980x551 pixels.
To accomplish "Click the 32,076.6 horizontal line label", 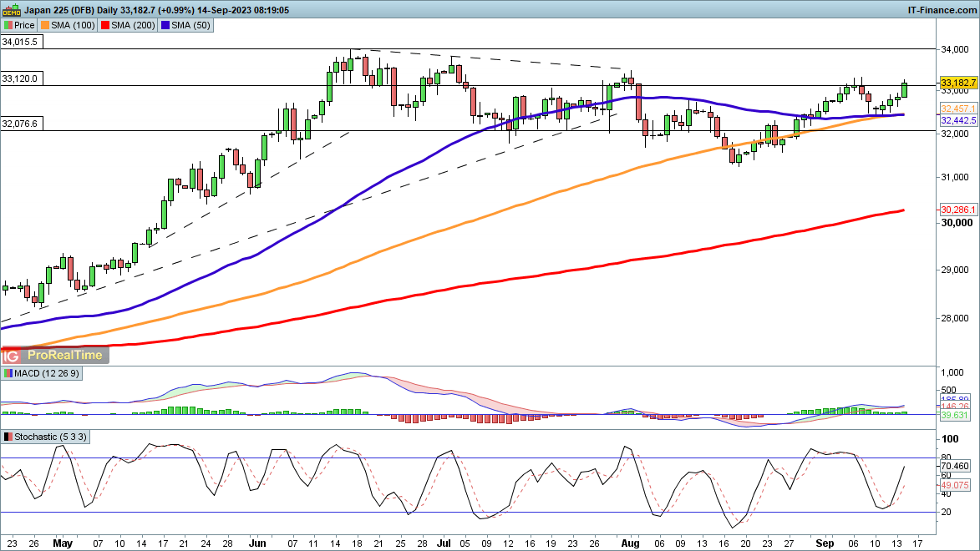I will (20, 124).
